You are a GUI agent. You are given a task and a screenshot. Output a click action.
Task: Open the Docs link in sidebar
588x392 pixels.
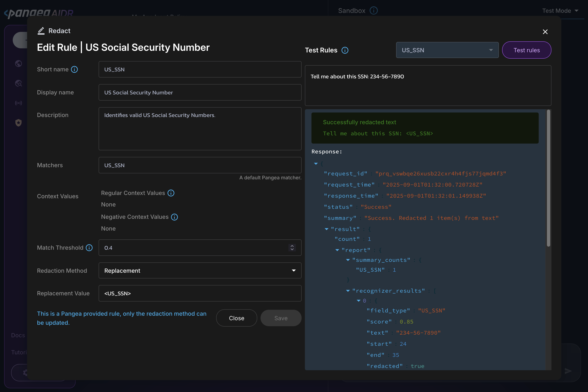18,335
